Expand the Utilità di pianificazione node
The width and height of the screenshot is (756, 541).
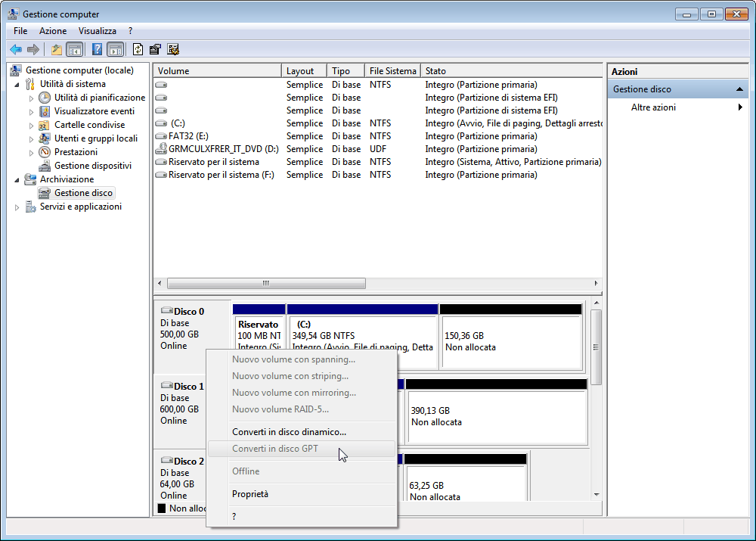pyautogui.click(x=32, y=98)
